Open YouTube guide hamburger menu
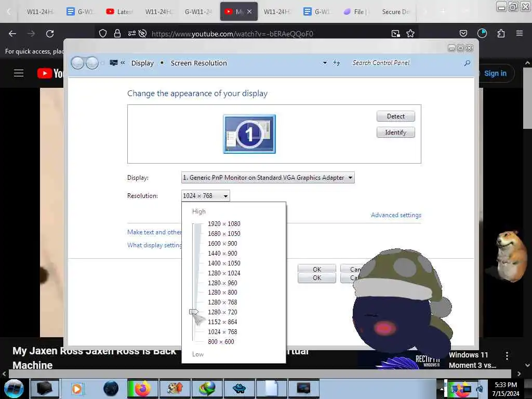This screenshot has height=399, width=532. pos(19,73)
